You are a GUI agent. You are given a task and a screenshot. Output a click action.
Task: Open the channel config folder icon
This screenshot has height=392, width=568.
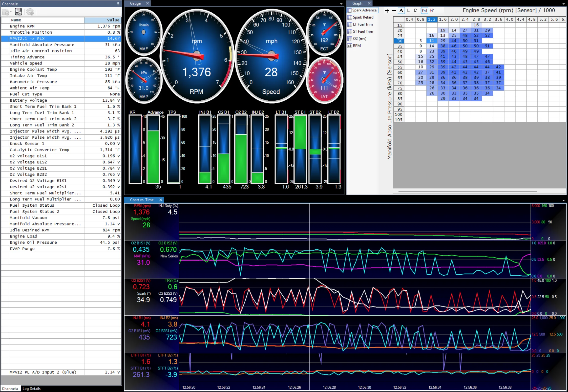tap(5, 12)
